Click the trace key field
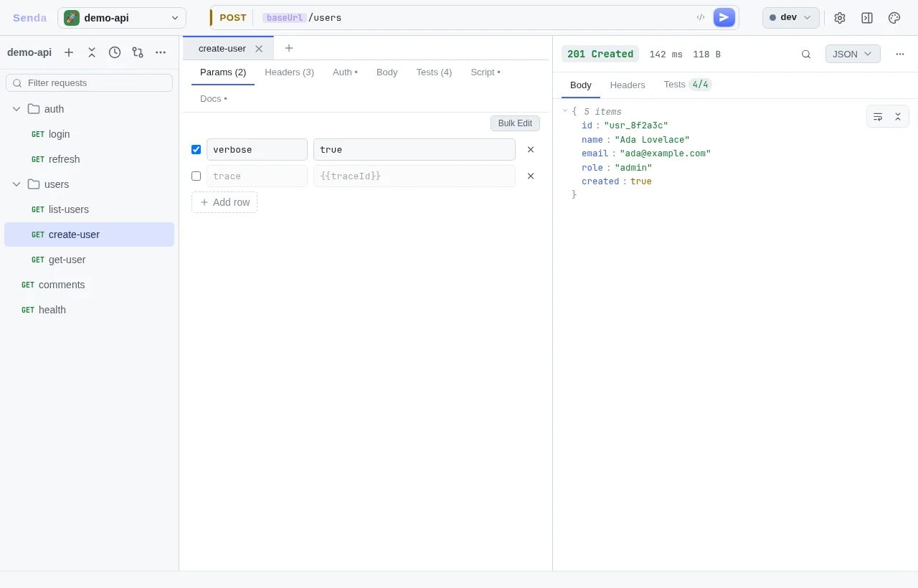This screenshot has height=588, width=918. 257,176
